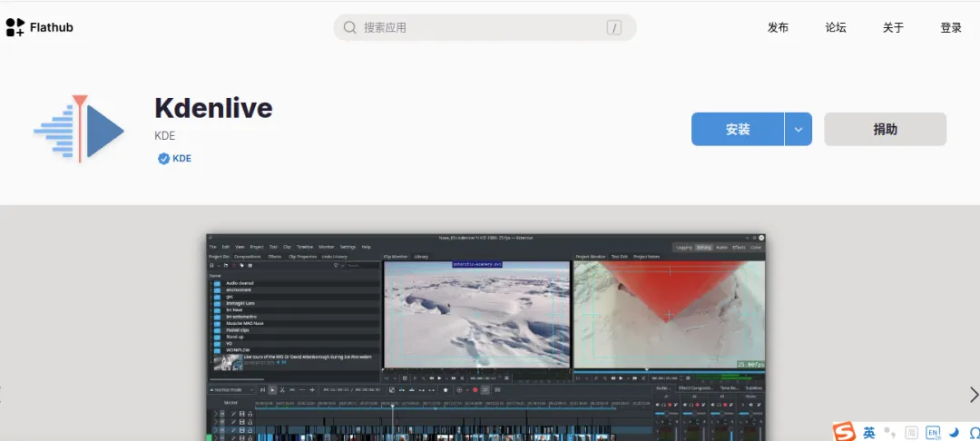Open the 登录 login link
980x441 pixels.
pyautogui.click(x=951, y=27)
